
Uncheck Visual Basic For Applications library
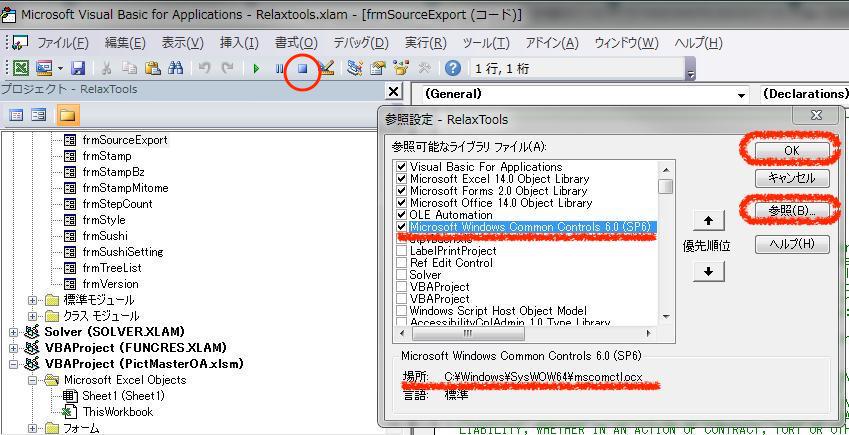click(x=401, y=167)
